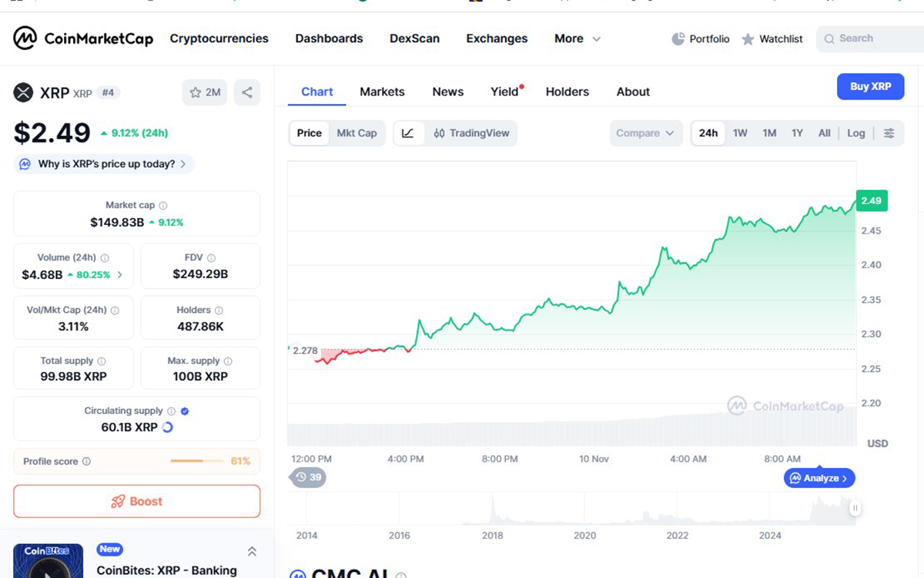This screenshot has height=578, width=924.
Task: Launch CMC AI Analyze on the chart
Action: [819, 478]
